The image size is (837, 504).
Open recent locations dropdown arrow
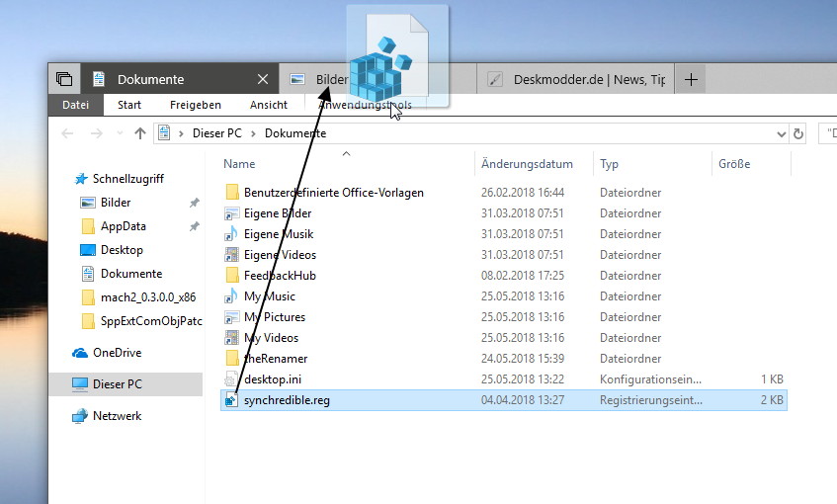(x=120, y=133)
